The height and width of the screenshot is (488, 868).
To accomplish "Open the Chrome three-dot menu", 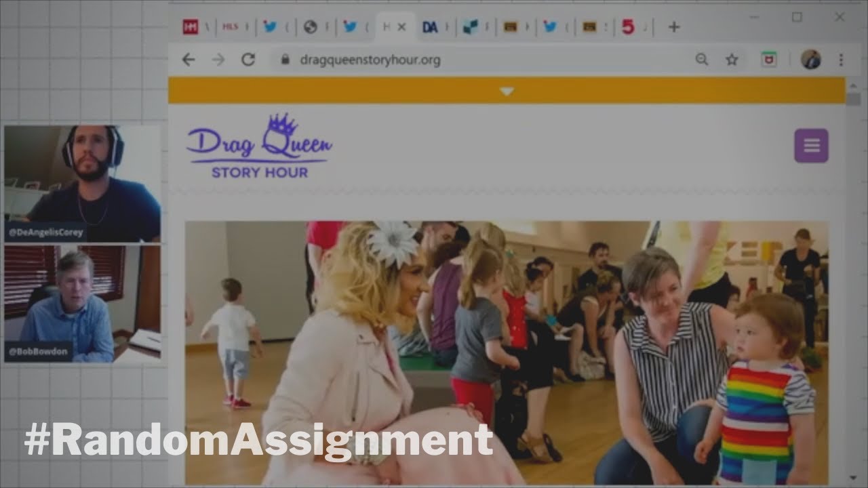I will tap(841, 60).
